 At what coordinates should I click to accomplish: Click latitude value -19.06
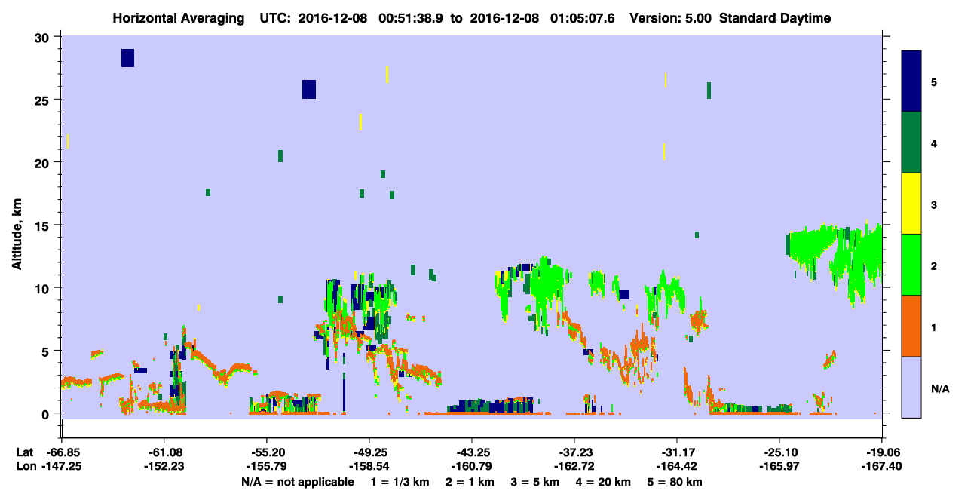click(x=882, y=452)
